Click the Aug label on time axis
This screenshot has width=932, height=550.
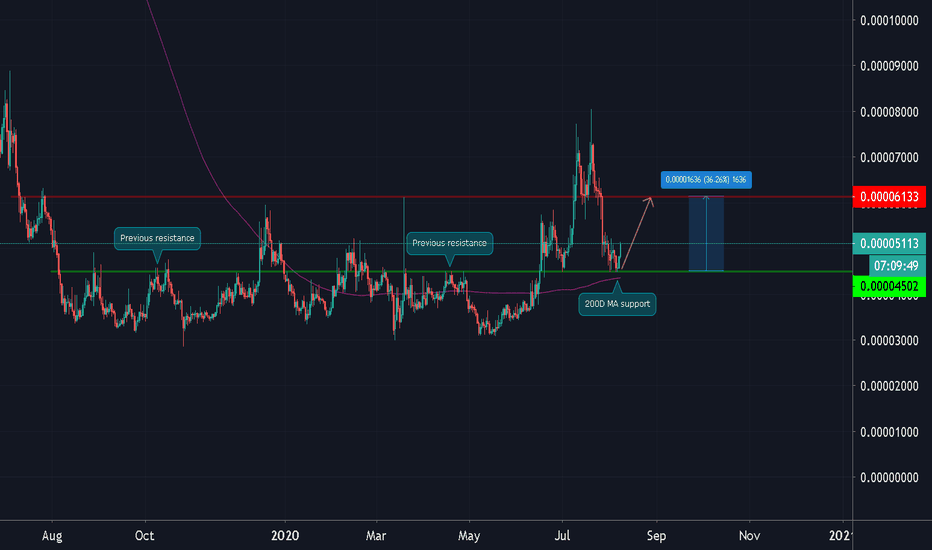[52, 536]
